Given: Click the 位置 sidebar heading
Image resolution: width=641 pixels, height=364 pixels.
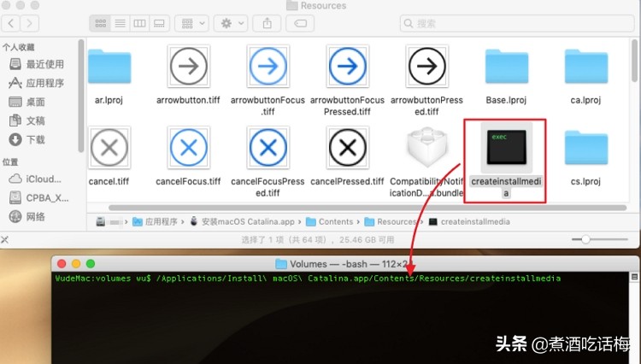Looking at the screenshot, I should [10, 162].
